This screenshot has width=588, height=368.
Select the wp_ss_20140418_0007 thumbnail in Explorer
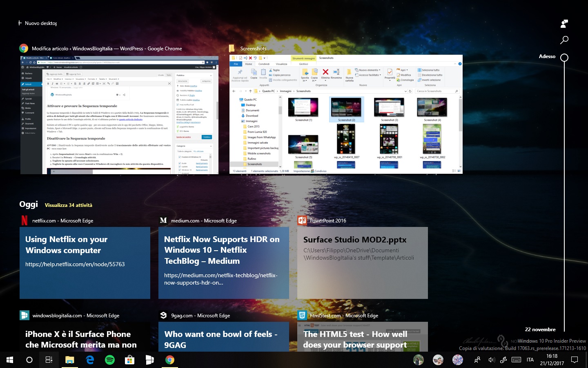[x=346, y=141]
